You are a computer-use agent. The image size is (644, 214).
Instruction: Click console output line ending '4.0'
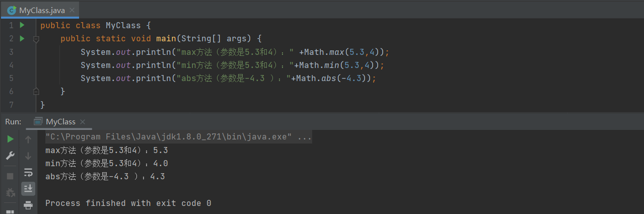click(107, 163)
